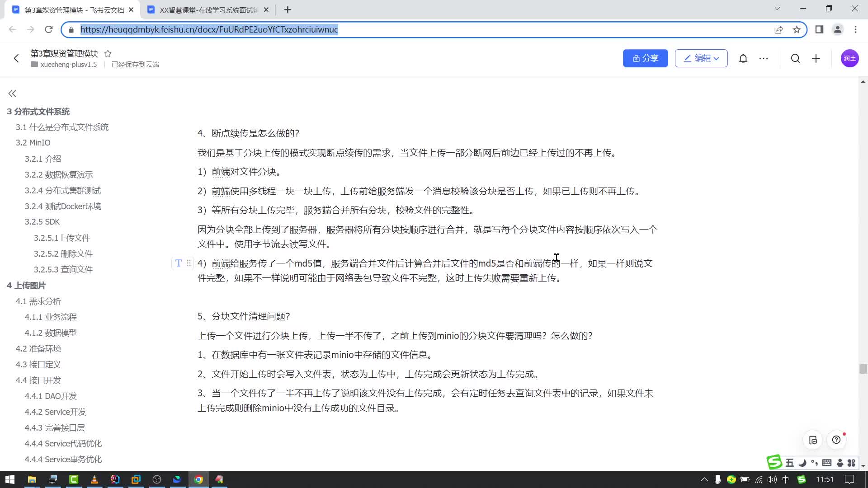Jump to outline item 3 分布式文件系统
The width and height of the screenshot is (868, 488).
pyautogui.click(x=38, y=112)
